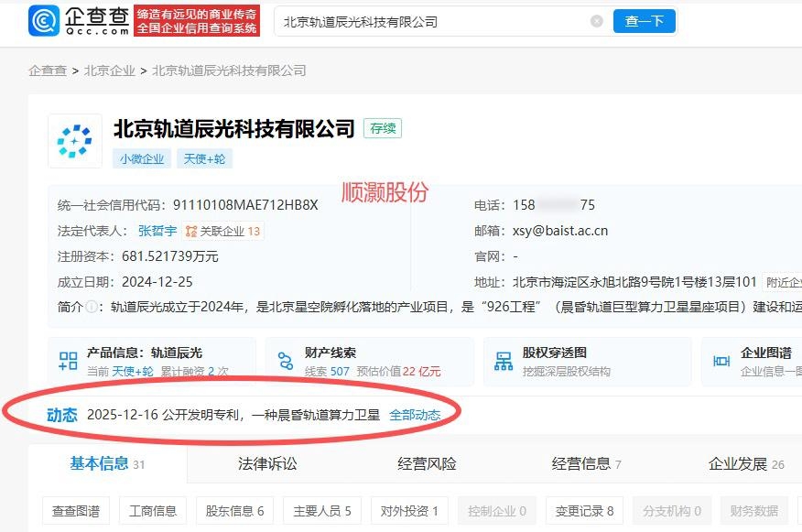Click the Qcc.com logo icon
This screenshot has width=802, height=532.
pos(44,21)
